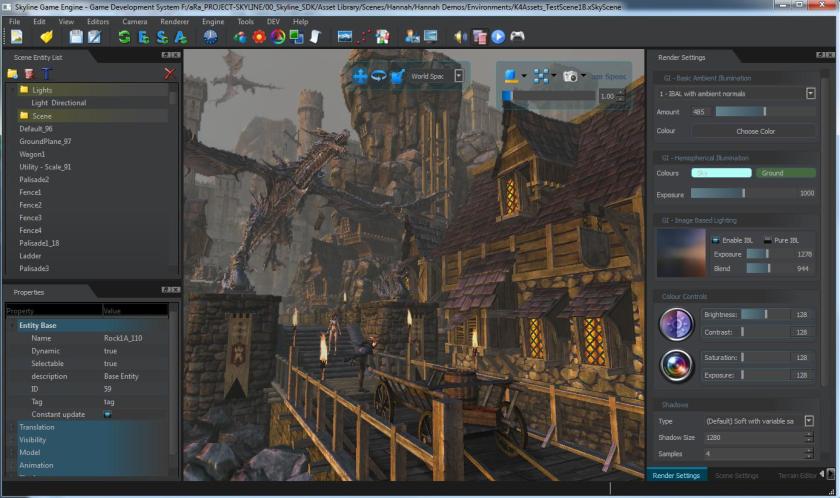
Task: Click the red X delete icon in Scene Entity List
Action: pos(170,73)
